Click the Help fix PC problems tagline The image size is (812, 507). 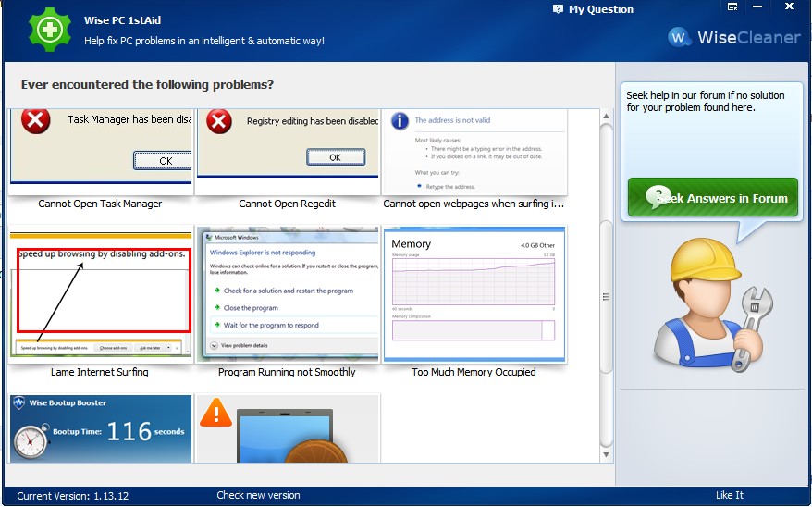coord(204,41)
